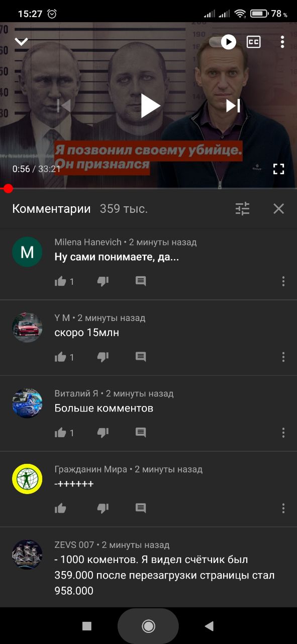The image size is (297, 644).
Task: Switch the video to fullscreen
Action: pyautogui.click(x=279, y=169)
